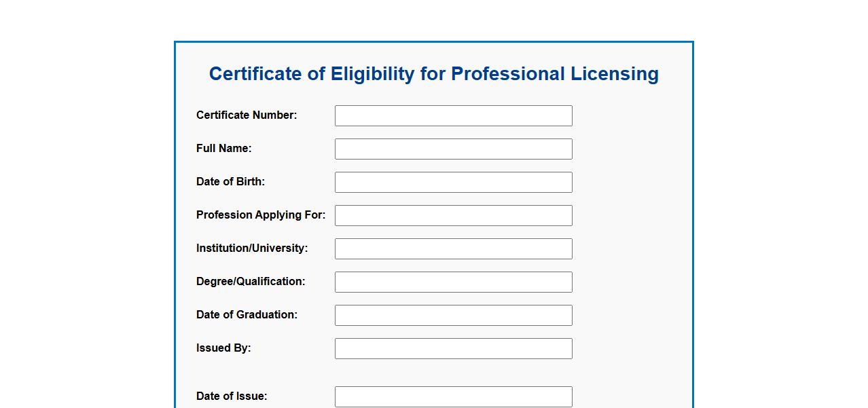Click the "Date of Issue:" label
The height and width of the screenshot is (408, 868).
[232, 396]
